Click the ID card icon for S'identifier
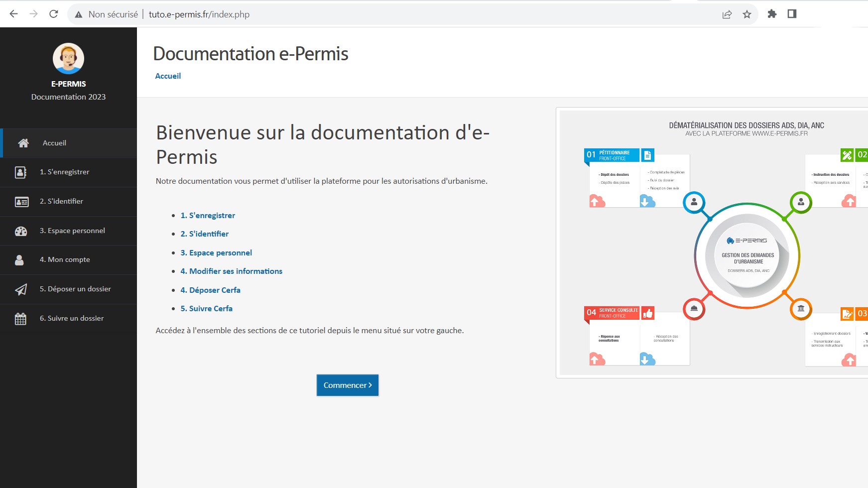The width and height of the screenshot is (868, 488). (21, 202)
